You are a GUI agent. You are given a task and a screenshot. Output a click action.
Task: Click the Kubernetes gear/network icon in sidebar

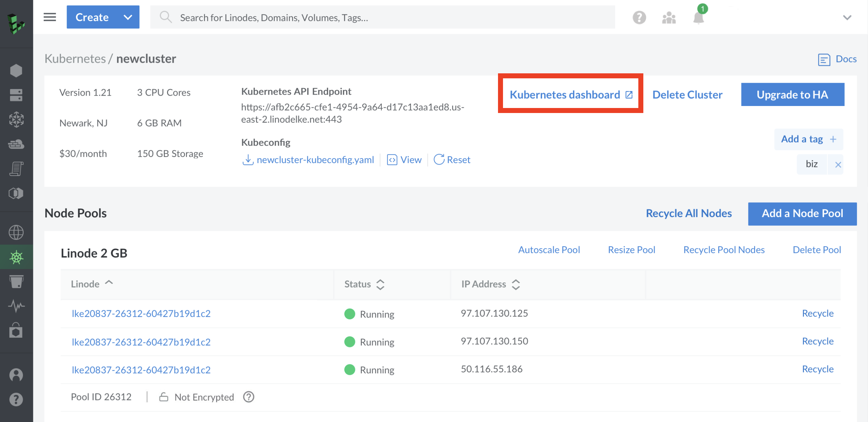(16, 256)
